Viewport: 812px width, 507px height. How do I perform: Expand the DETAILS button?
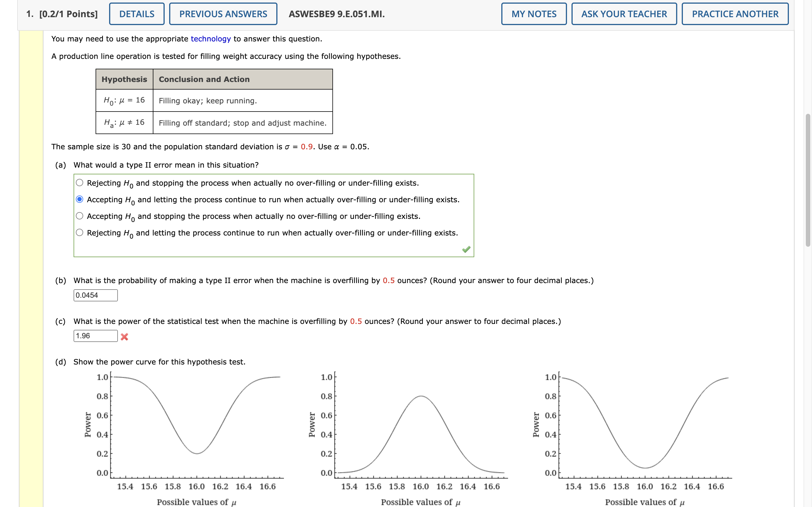pyautogui.click(x=137, y=14)
